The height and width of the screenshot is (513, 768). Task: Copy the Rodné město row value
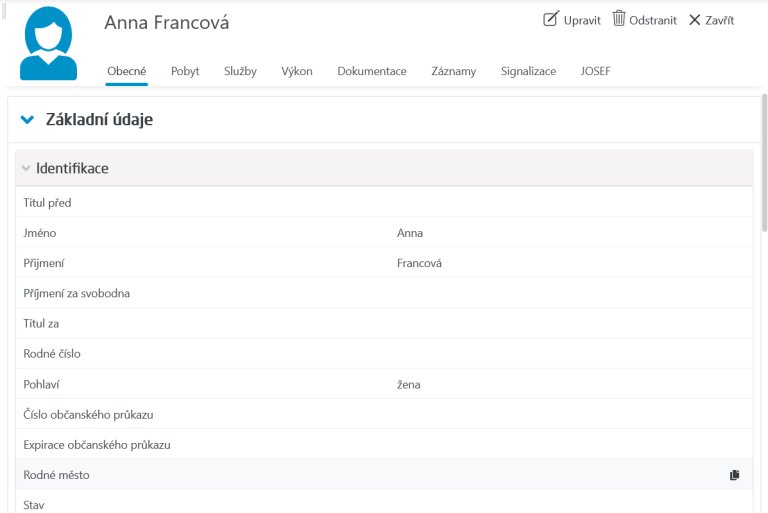(x=734, y=475)
